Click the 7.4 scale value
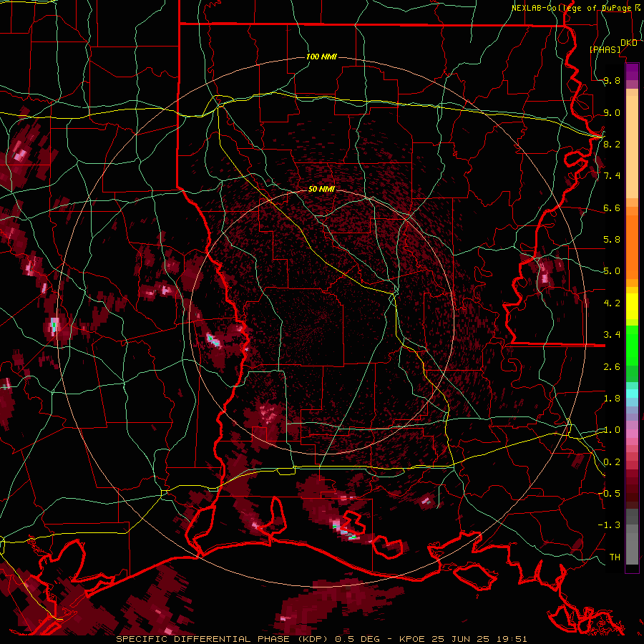 tap(612, 176)
